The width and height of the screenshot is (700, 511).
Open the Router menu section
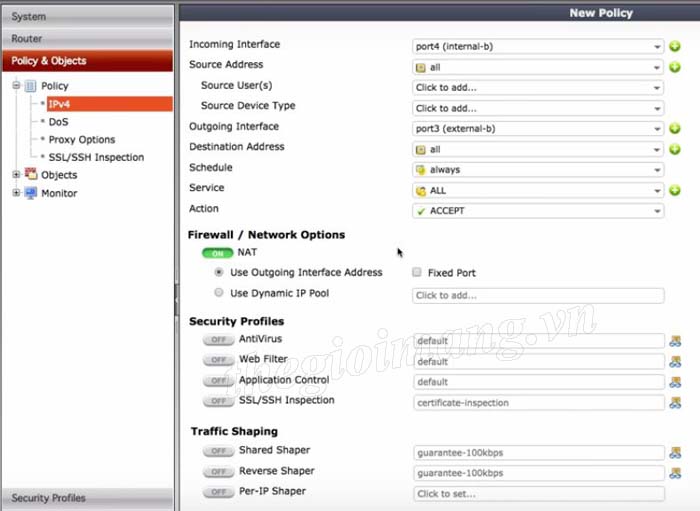tap(87, 38)
